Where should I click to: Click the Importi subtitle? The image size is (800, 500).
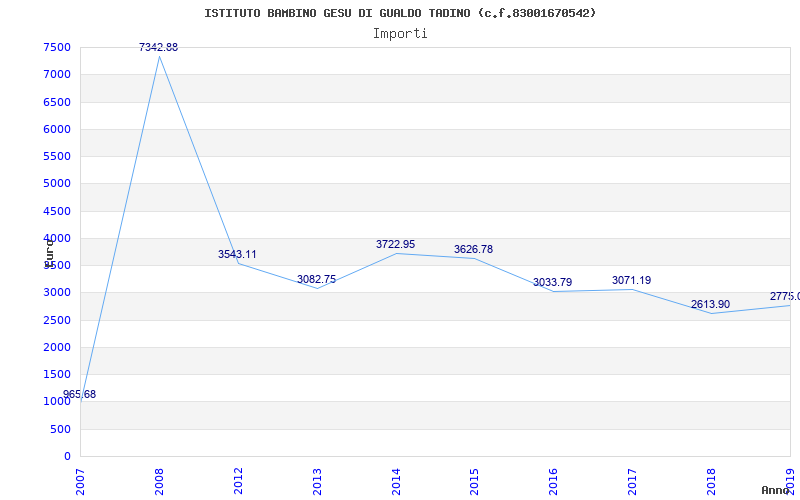400,34
